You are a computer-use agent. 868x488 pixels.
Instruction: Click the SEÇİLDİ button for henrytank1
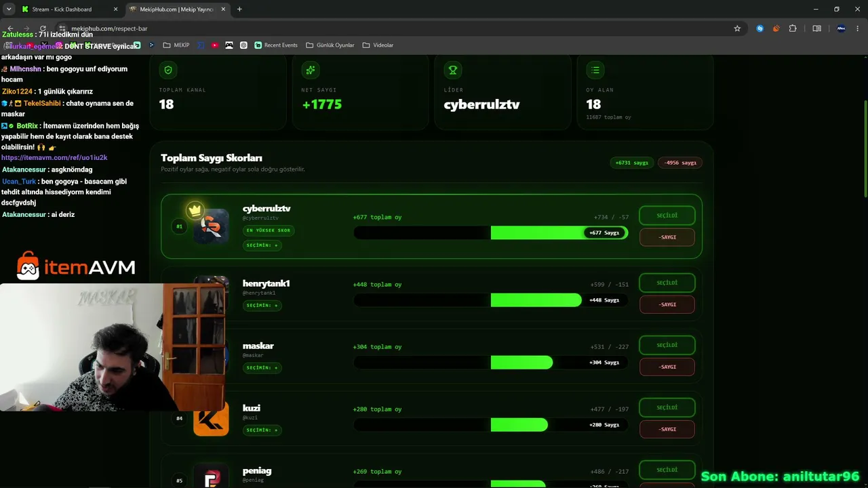click(x=667, y=283)
